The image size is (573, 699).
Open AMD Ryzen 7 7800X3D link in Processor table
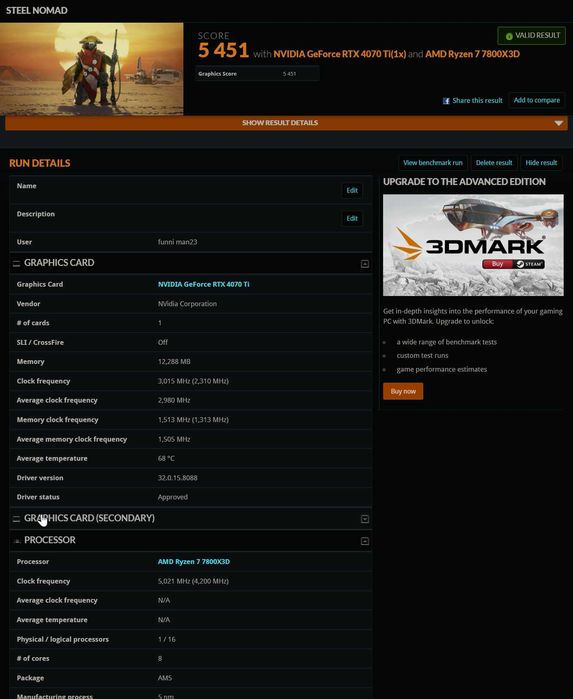coord(194,562)
